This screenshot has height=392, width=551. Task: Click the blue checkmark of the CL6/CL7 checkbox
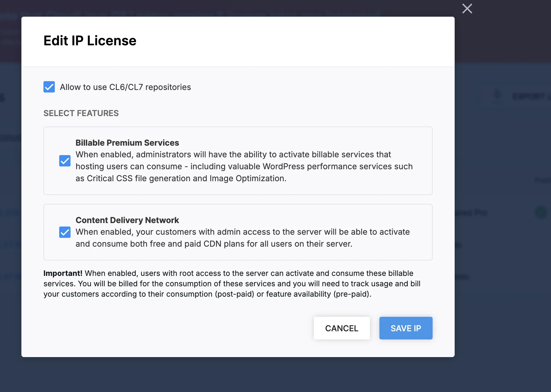tap(49, 87)
